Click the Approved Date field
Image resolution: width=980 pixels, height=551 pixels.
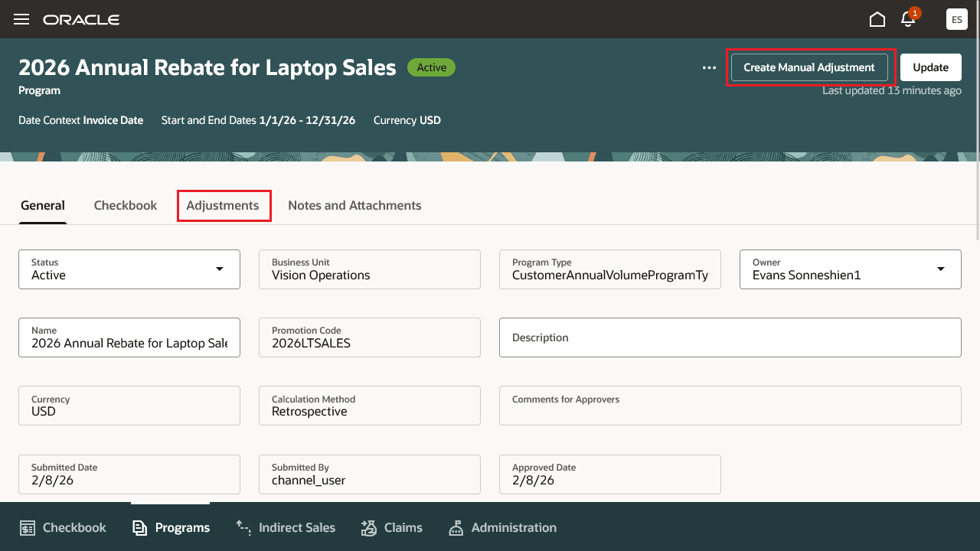[610, 474]
